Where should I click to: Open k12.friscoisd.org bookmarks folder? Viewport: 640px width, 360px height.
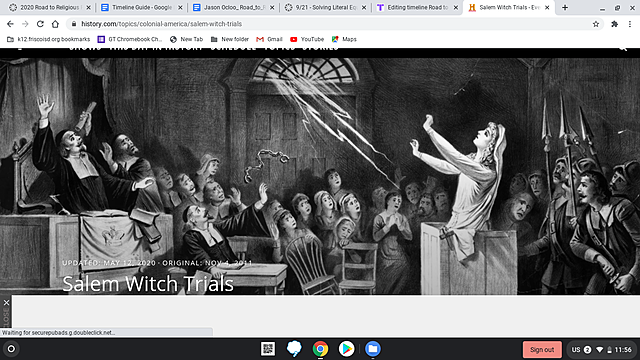click(49, 39)
